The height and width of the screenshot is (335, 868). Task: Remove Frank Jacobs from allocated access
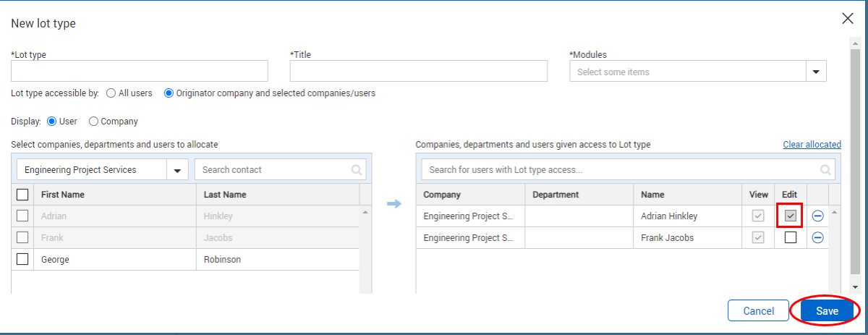point(818,237)
